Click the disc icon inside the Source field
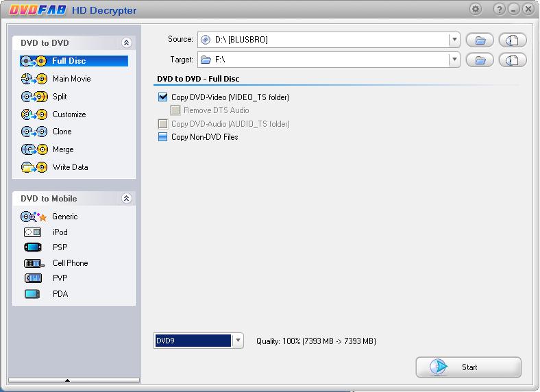Screen dimensions: 540x392 [x=206, y=40]
